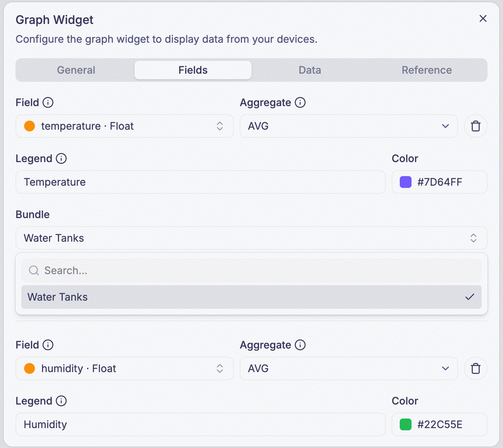Click info icon next to first Aggregate label
Screen dimensions: 503x448
(x=300, y=102)
